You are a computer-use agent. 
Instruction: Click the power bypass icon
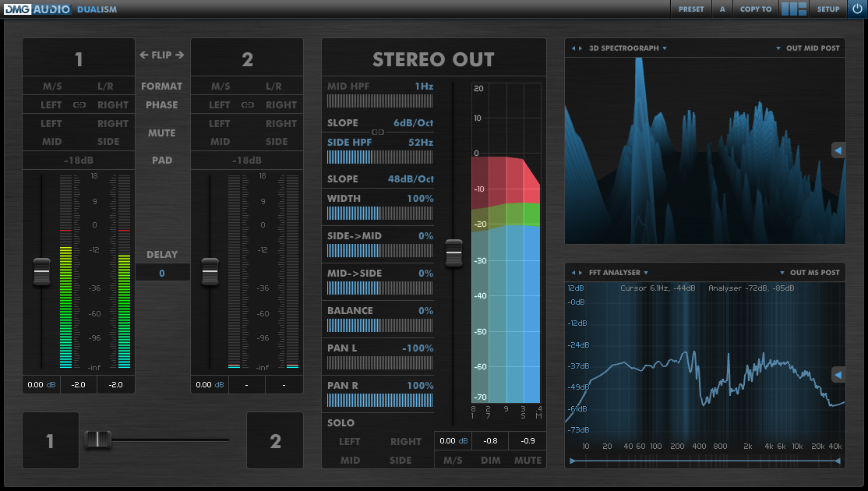click(857, 9)
